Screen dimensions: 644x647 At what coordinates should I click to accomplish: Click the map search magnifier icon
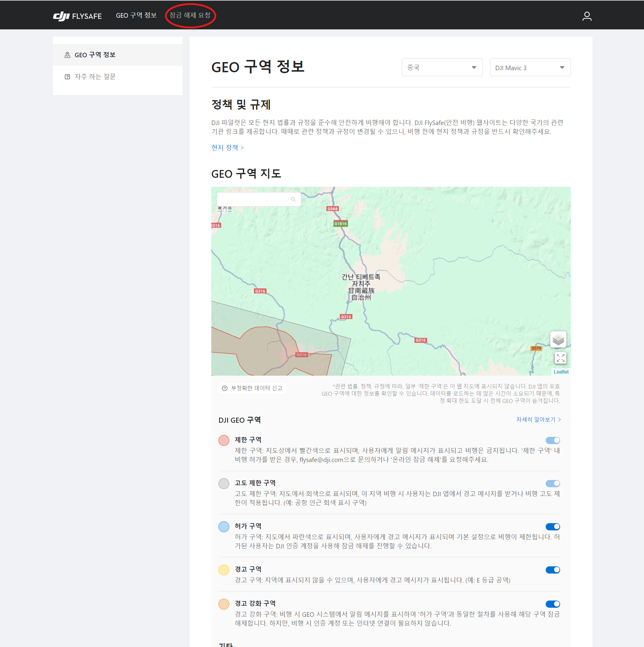(x=293, y=200)
